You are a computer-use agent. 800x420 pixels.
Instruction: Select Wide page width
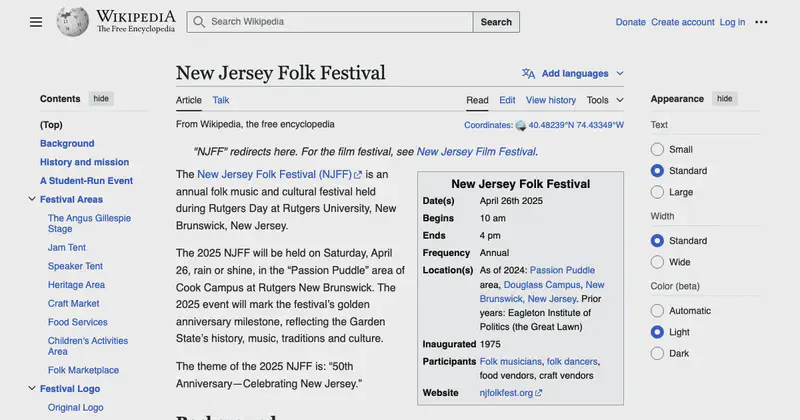coord(657,262)
